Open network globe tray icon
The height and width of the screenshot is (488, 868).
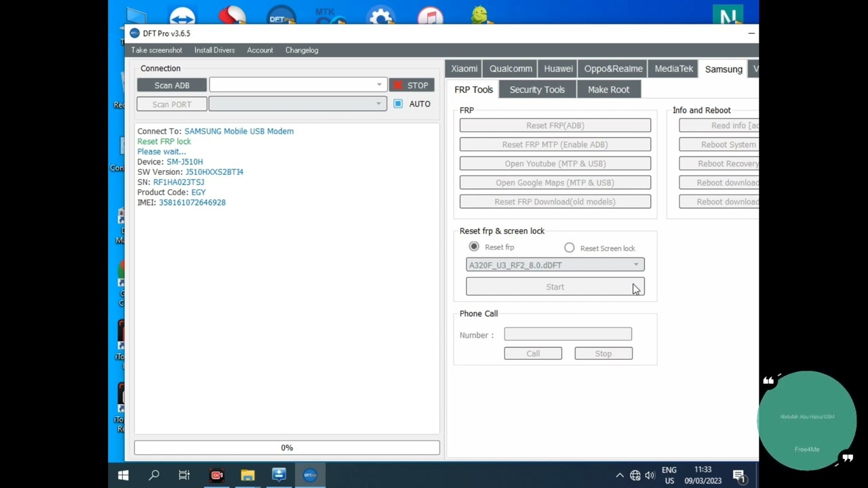coord(635,476)
